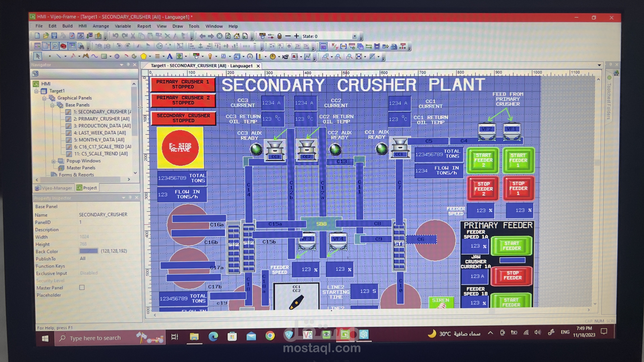This screenshot has width=644, height=362.
Task: Check the Master Panel checkbox
Action: 82,288
